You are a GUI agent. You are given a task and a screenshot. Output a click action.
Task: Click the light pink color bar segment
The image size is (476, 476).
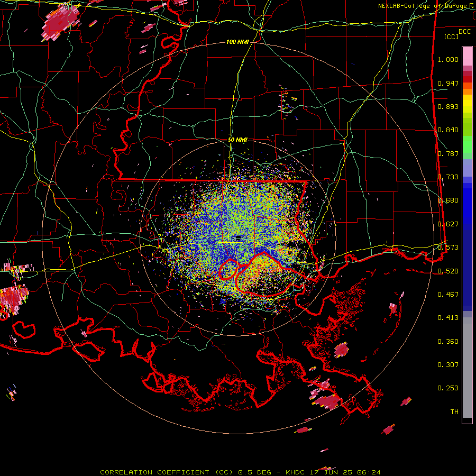tap(467, 56)
